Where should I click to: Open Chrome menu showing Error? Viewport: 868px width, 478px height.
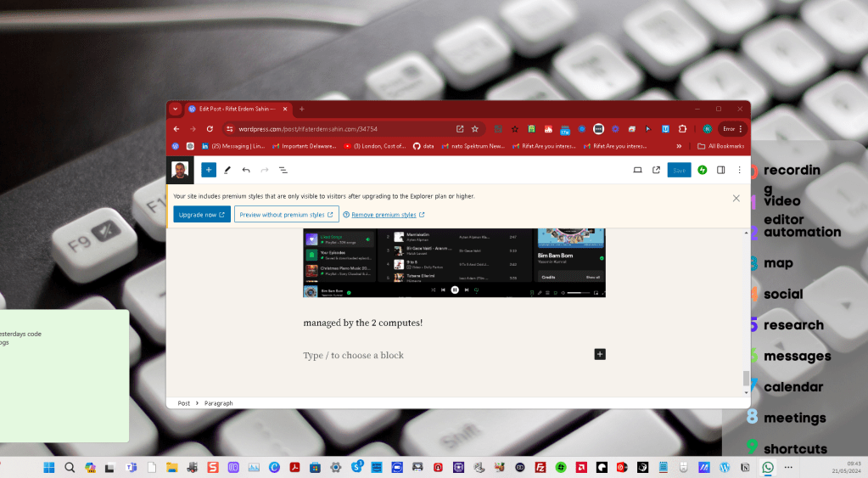[733, 129]
